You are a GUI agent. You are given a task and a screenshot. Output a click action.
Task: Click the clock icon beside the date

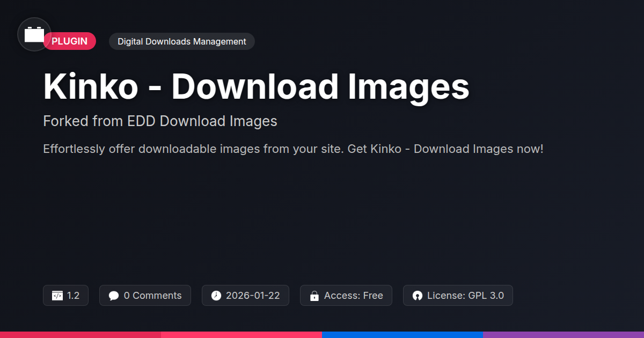(x=216, y=296)
